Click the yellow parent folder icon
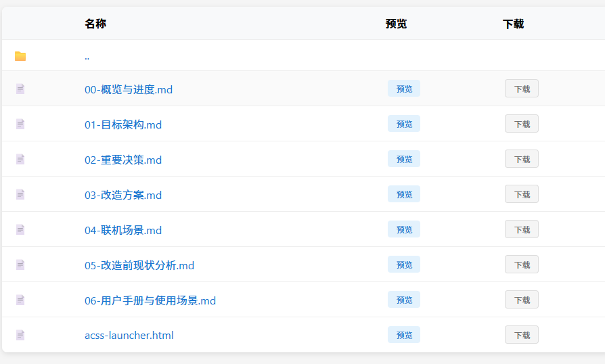 pos(20,56)
